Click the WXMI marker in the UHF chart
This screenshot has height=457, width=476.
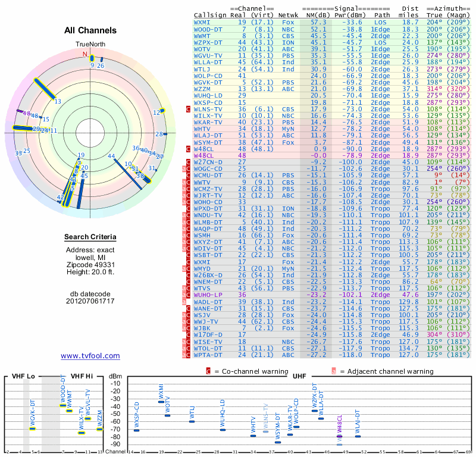[161, 402]
